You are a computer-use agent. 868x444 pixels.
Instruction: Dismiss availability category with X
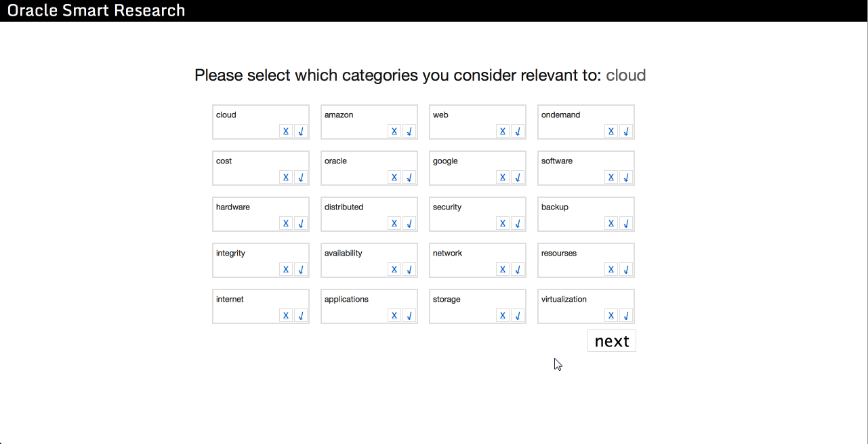pos(394,270)
